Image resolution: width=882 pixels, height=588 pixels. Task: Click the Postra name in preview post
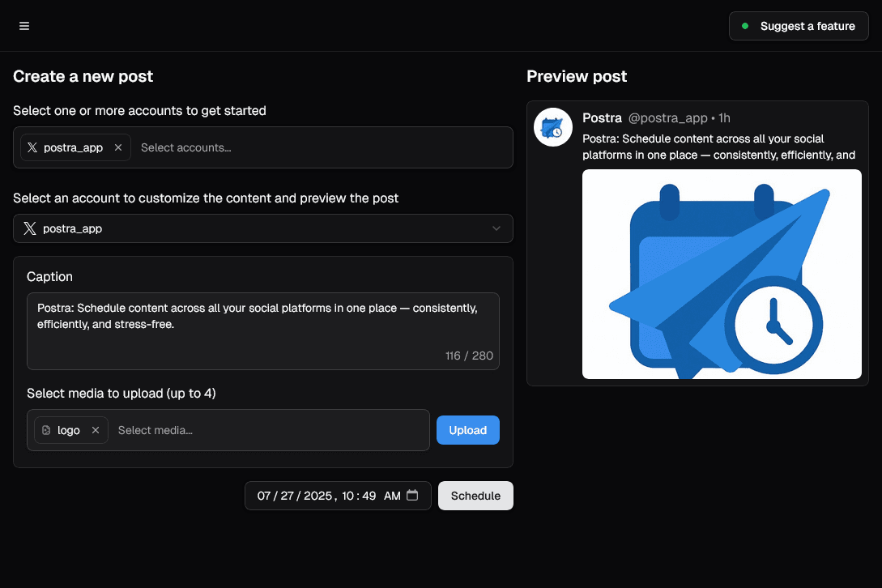click(602, 117)
